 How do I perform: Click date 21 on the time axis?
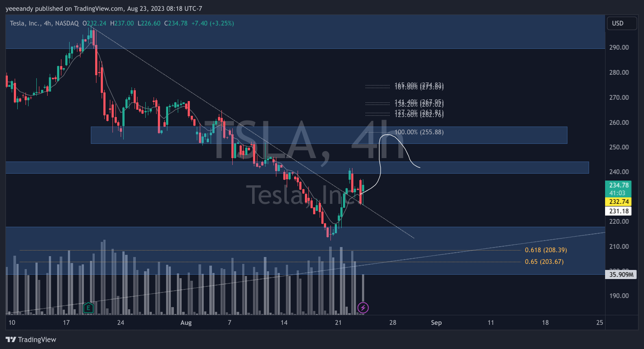[x=338, y=322]
